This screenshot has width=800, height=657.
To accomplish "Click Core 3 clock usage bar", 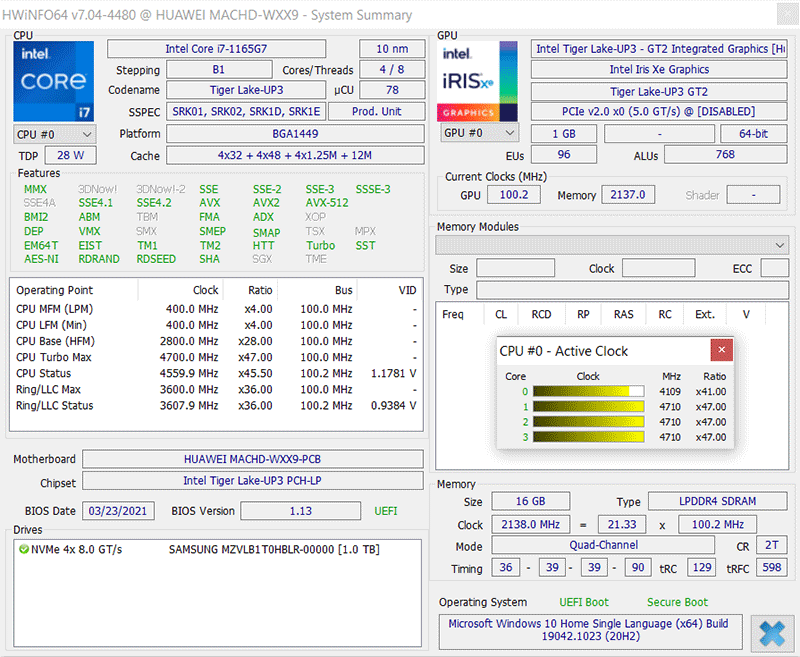I will (x=588, y=437).
